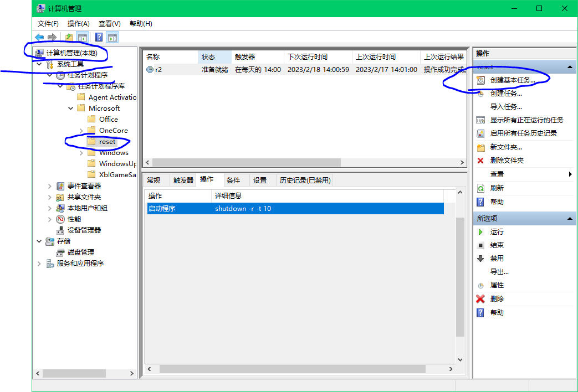Click the clock 属性 icon
Image resolution: width=578 pixels, height=392 pixels.
pos(480,286)
